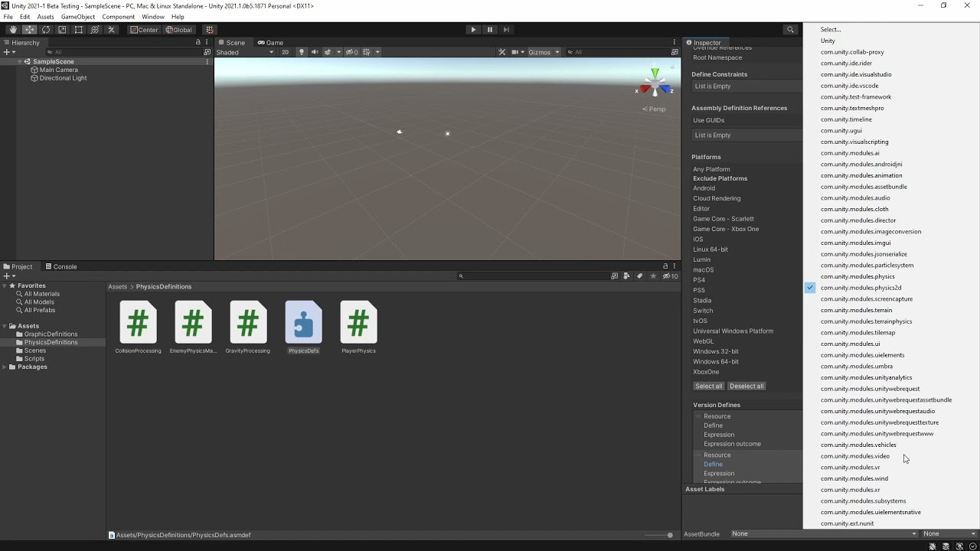The image size is (980, 551).
Task: Open Hierarchy create plus dropdown
Action: (x=9, y=52)
